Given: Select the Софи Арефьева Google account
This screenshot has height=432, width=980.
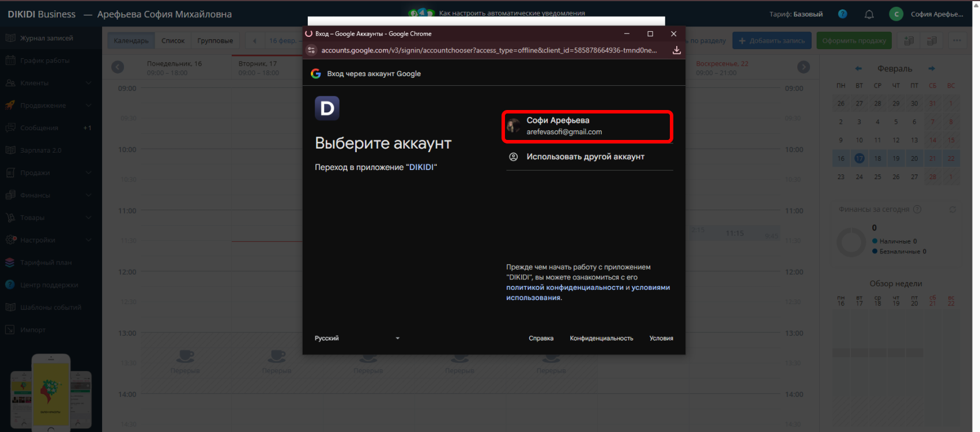Looking at the screenshot, I should coord(587,126).
